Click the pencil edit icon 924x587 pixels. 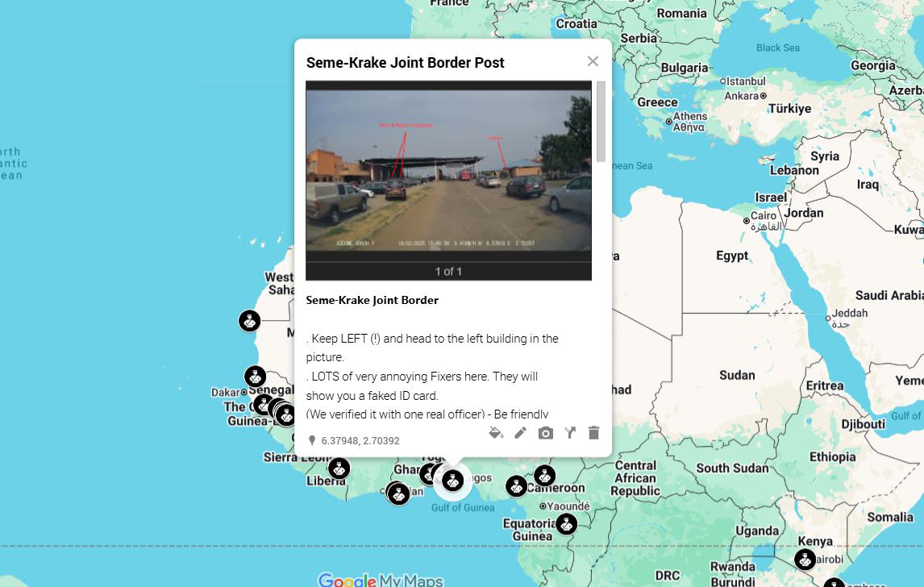click(x=520, y=433)
